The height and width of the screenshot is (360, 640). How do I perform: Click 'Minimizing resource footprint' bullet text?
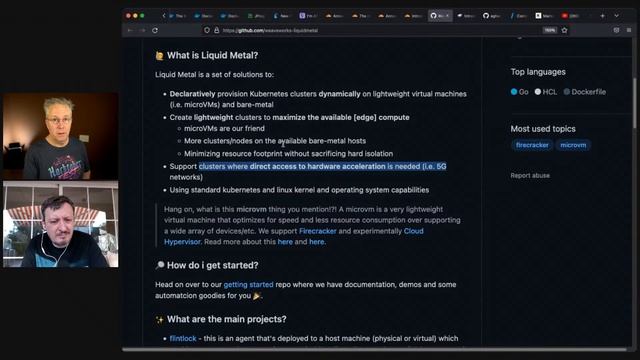pyautogui.click(x=289, y=153)
